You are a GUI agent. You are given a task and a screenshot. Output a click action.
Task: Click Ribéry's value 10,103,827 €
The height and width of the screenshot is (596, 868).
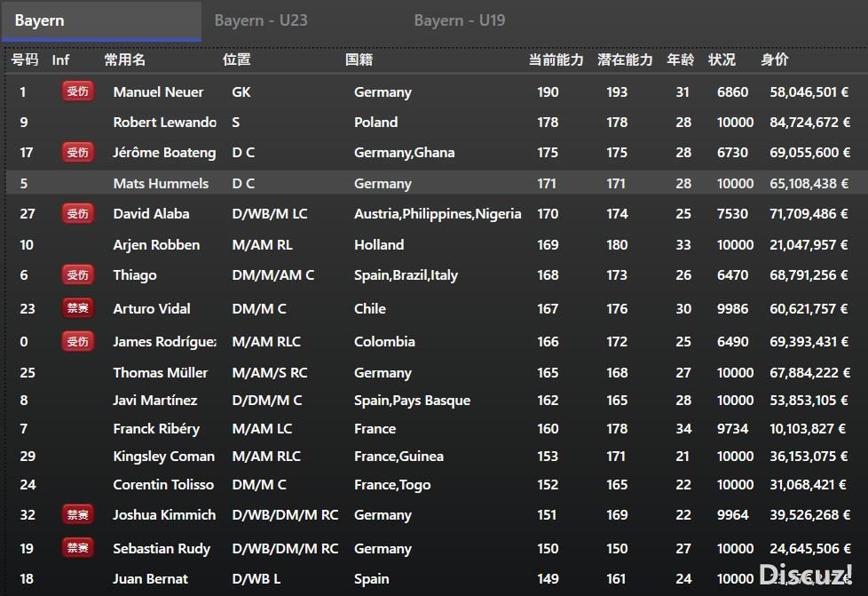point(808,429)
